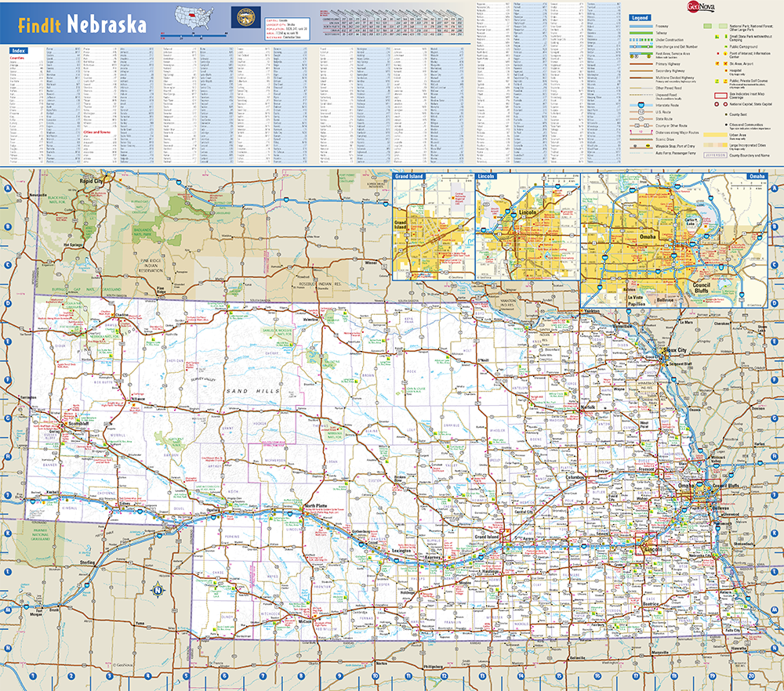Viewport: 784px width, 691px height.
Task: Click the Beatrice city label
Action: point(651,604)
